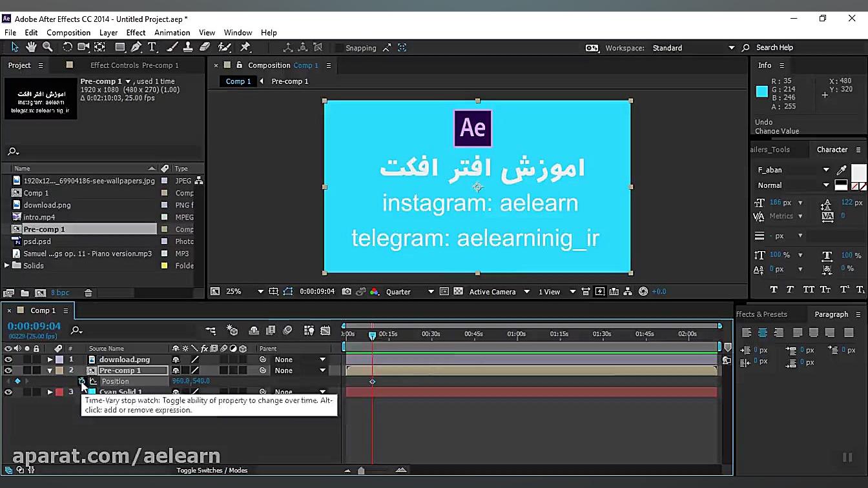The height and width of the screenshot is (488, 868).
Task: Toggle region of interest button
Action: coord(444,292)
